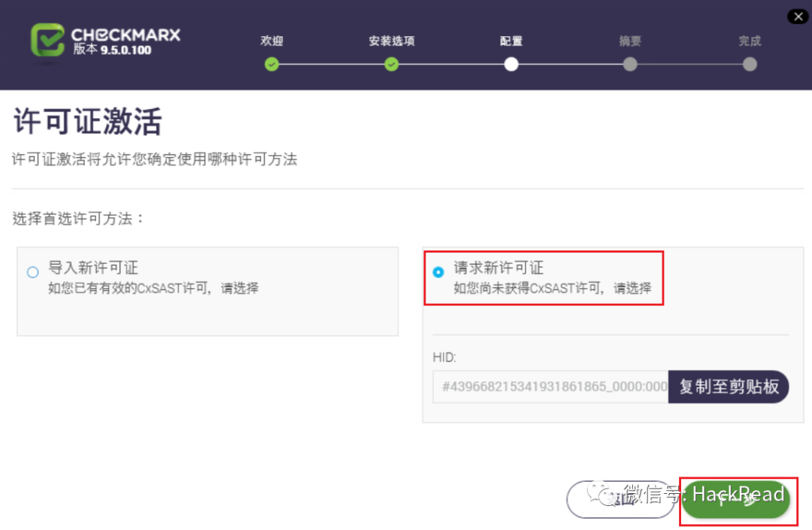
Task: Click the 安装选项 step marker
Action: point(392,64)
